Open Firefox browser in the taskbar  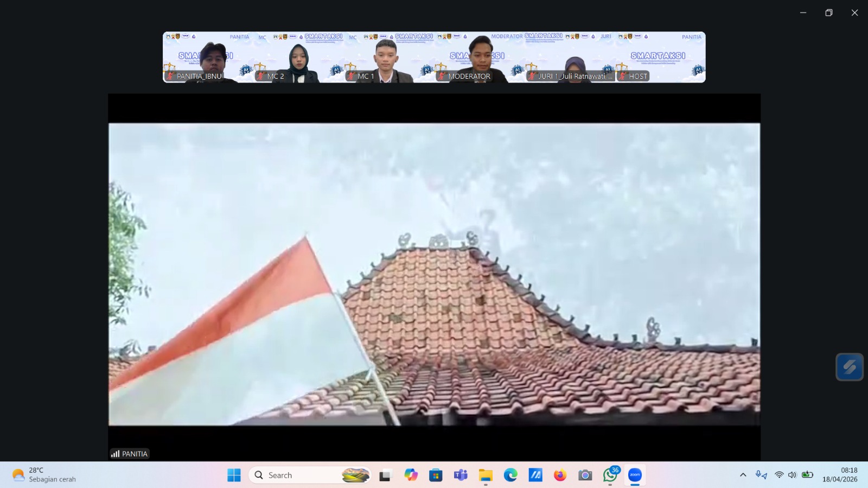pos(560,476)
